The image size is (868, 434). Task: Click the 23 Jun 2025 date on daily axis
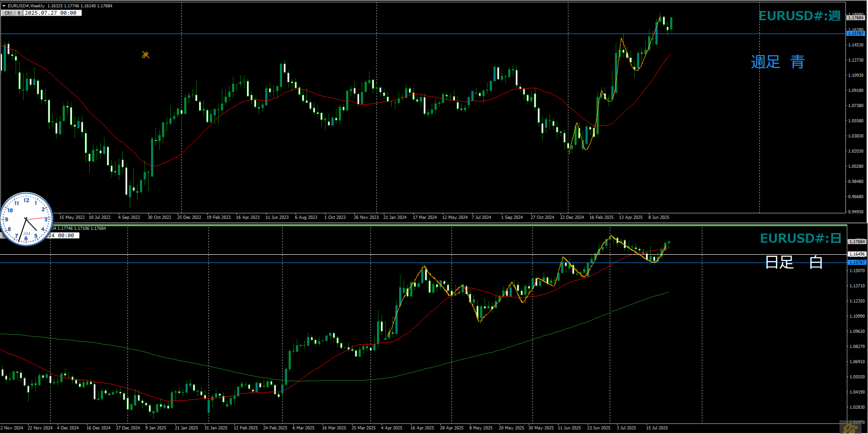[599, 428]
